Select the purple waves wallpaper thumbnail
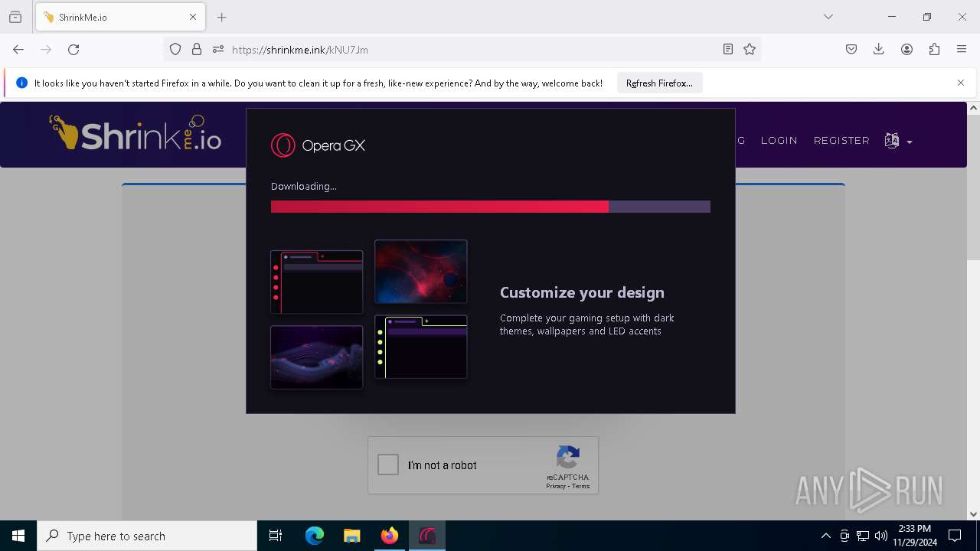 pos(316,357)
